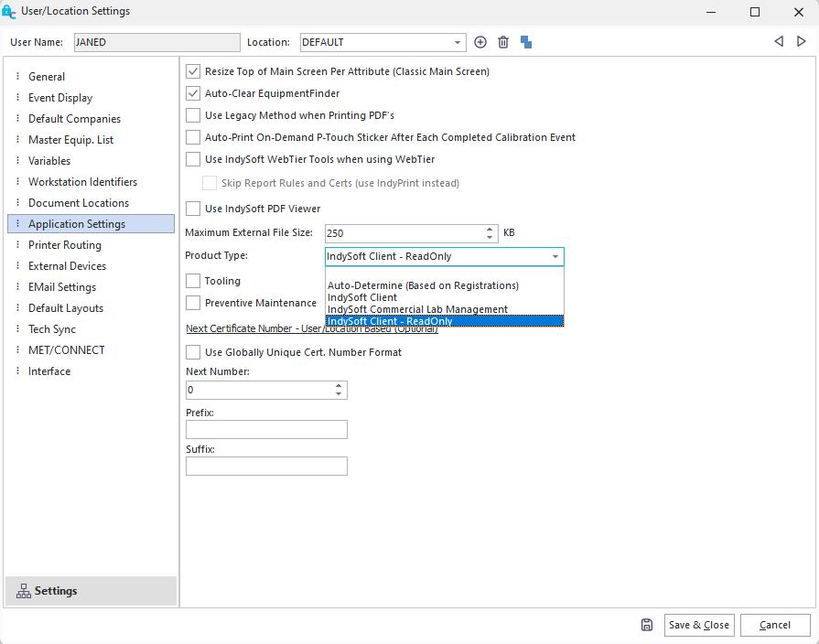This screenshot has height=644, width=819.
Task: Click the save disk icon
Action: (x=647, y=625)
